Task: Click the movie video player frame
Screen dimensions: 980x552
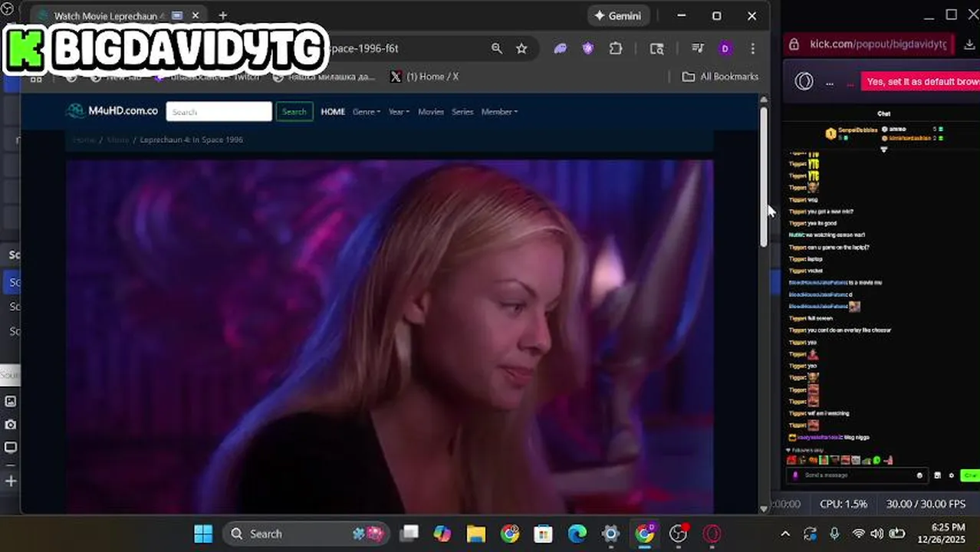Action: (x=390, y=336)
